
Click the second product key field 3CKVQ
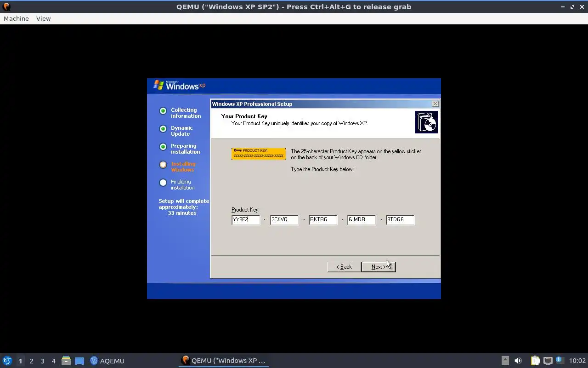[x=284, y=220]
